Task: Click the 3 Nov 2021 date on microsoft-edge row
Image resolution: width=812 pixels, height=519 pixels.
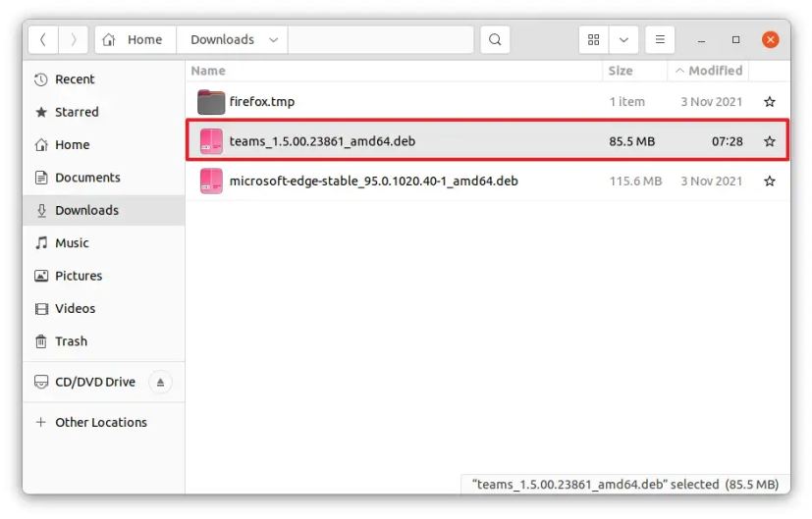Action: (x=712, y=182)
